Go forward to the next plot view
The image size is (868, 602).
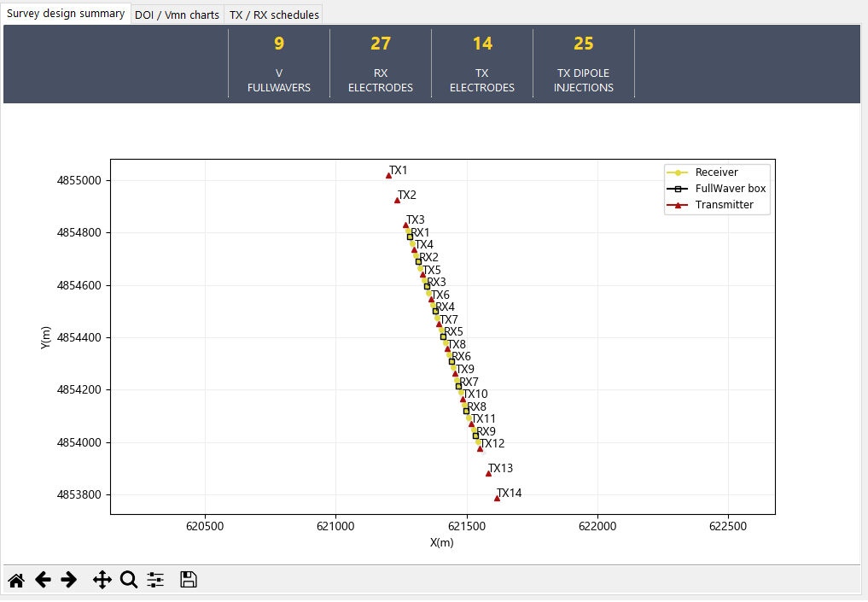click(68, 580)
